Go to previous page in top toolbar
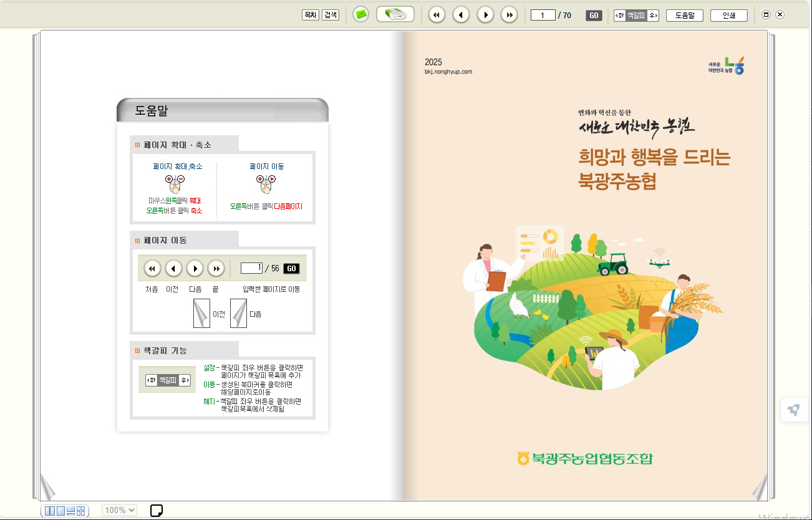This screenshot has width=812, height=520. 461,15
